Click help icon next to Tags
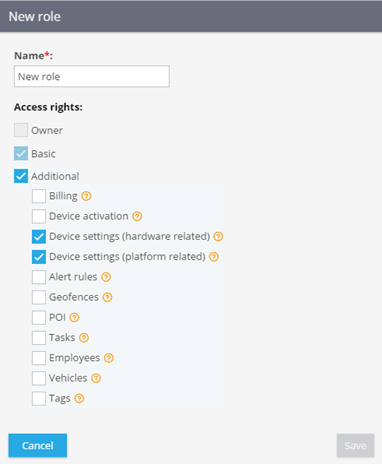 [x=79, y=398]
